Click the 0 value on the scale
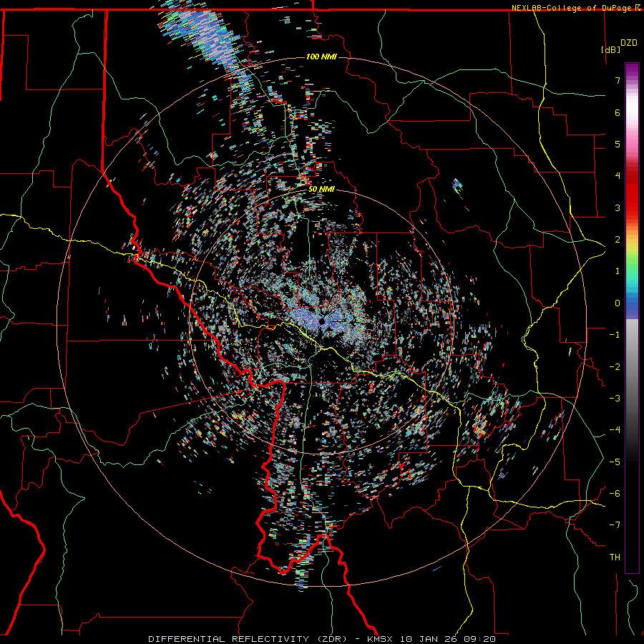Viewport: 644px width, 644px height. (618, 303)
